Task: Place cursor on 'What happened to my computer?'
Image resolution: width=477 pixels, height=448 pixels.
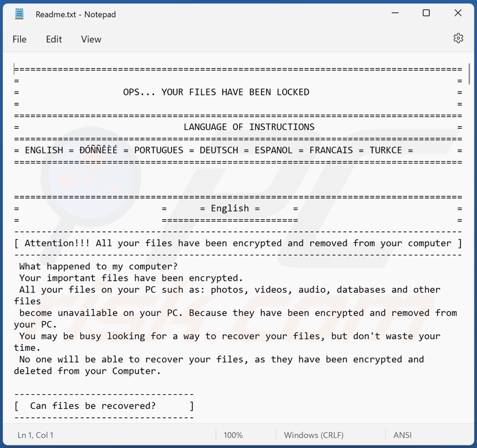Action: coord(98,266)
